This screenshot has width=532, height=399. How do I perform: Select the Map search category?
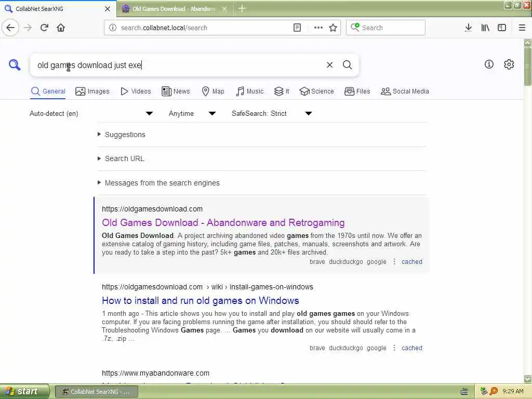[x=213, y=91]
